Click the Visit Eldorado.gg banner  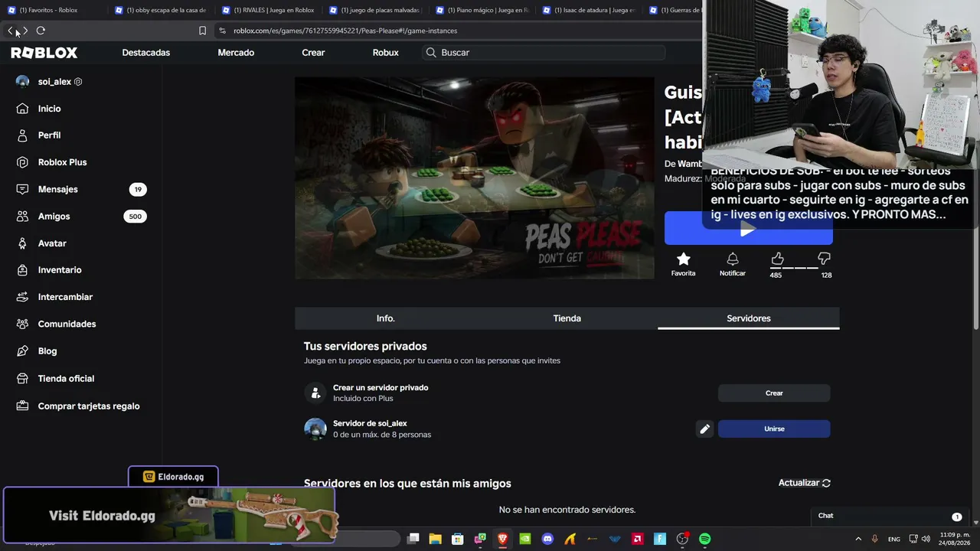pyautogui.click(x=170, y=515)
